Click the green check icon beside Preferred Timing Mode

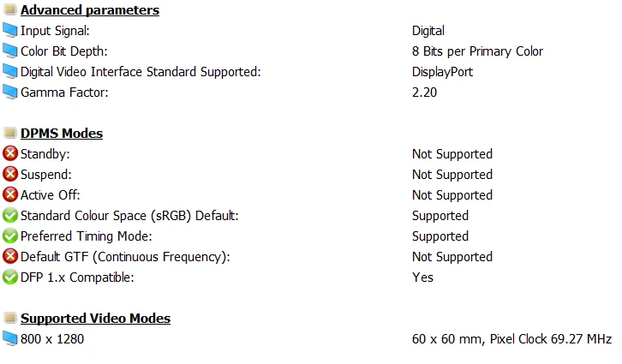[10, 236]
